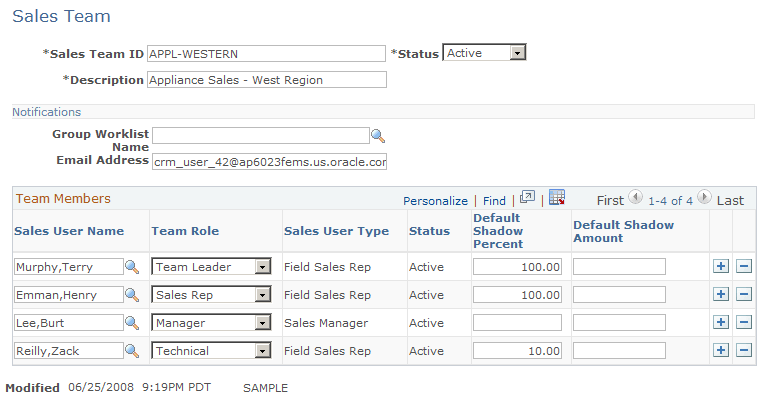Click Lee,Burt's empty shadow percent field

517,323
